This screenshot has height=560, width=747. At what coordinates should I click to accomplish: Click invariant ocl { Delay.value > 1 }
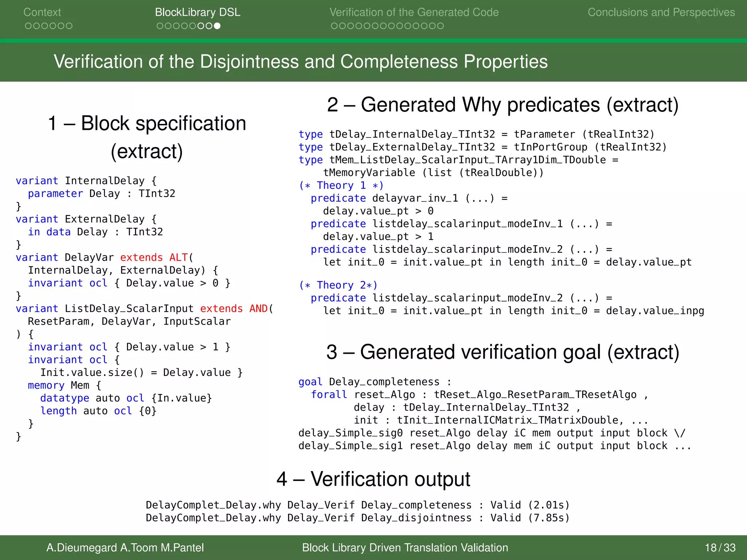click(x=129, y=347)
